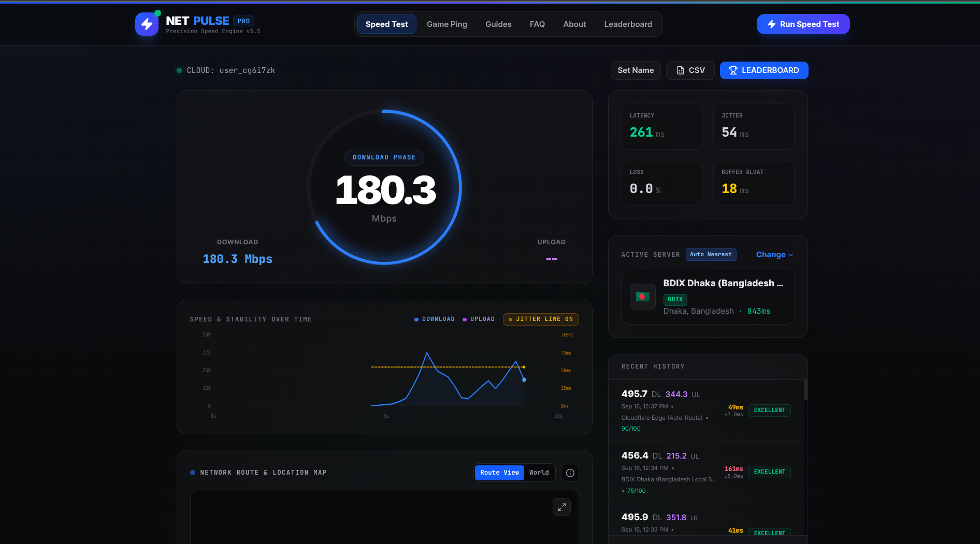Expand the network map to fullscreen

[x=561, y=507]
